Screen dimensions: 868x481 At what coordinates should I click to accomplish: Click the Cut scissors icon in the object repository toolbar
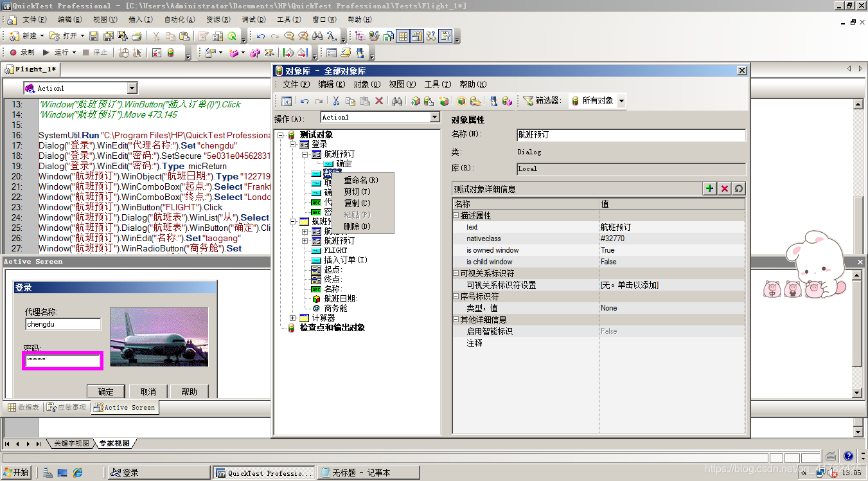335,101
